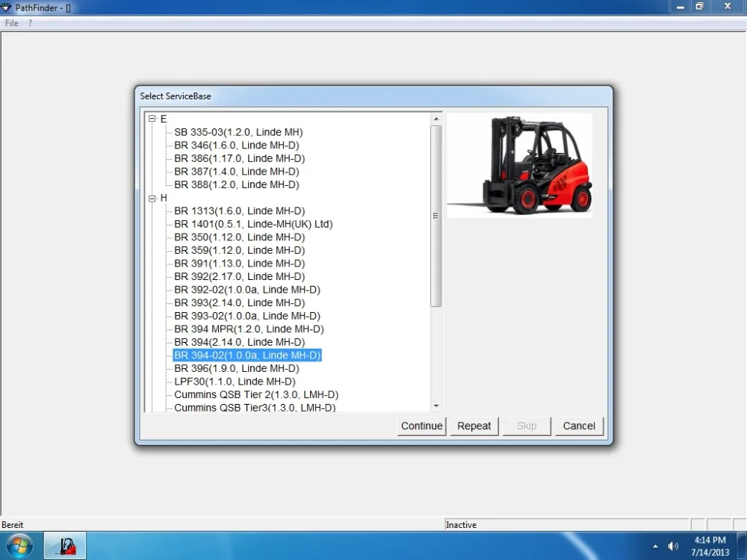Click the scrollbar down arrow icon
This screenshot has width=747, height=560.
(436, 405)
